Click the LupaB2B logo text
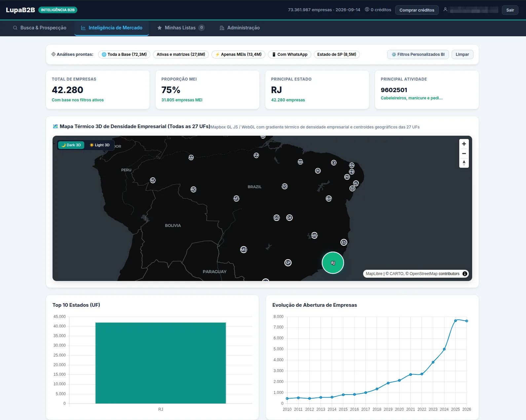 click(x=20, y=10)
